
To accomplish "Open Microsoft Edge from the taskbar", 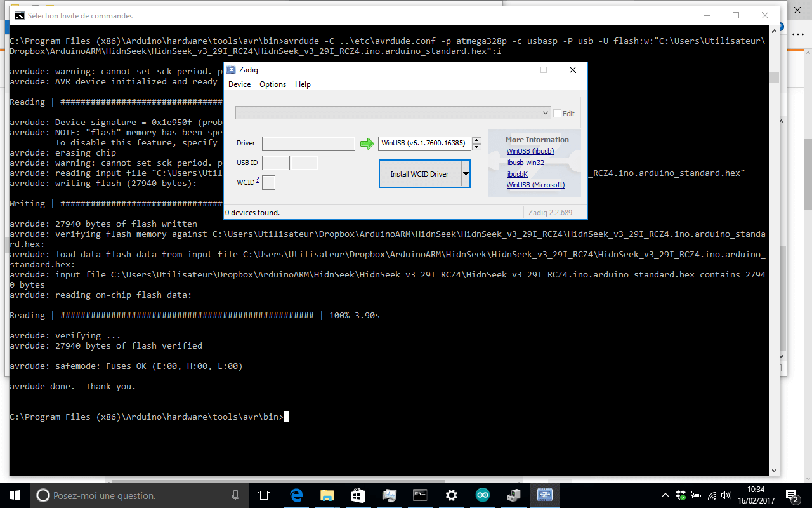I will [296, 495].
